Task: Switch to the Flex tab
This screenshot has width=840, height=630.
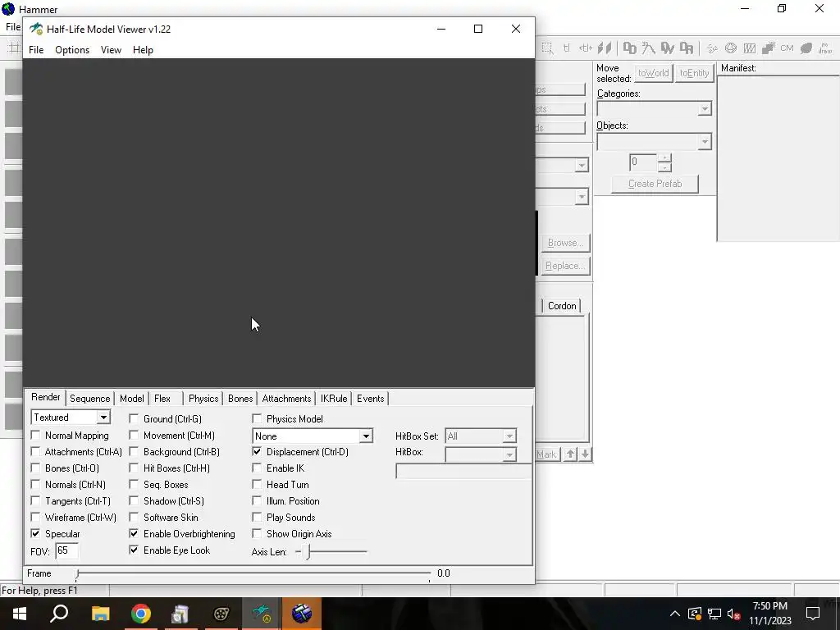Action: 162,399
